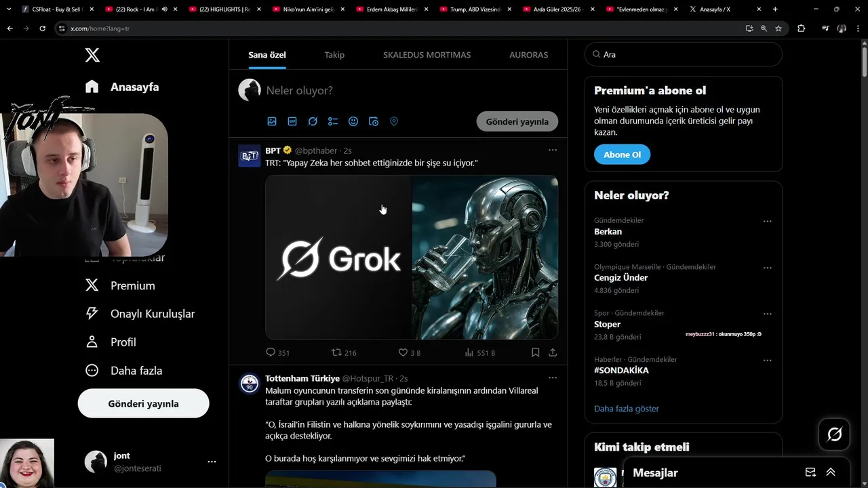
Task: Open SKALEDUS MORTIMAS tab
Action: [427, 55]
